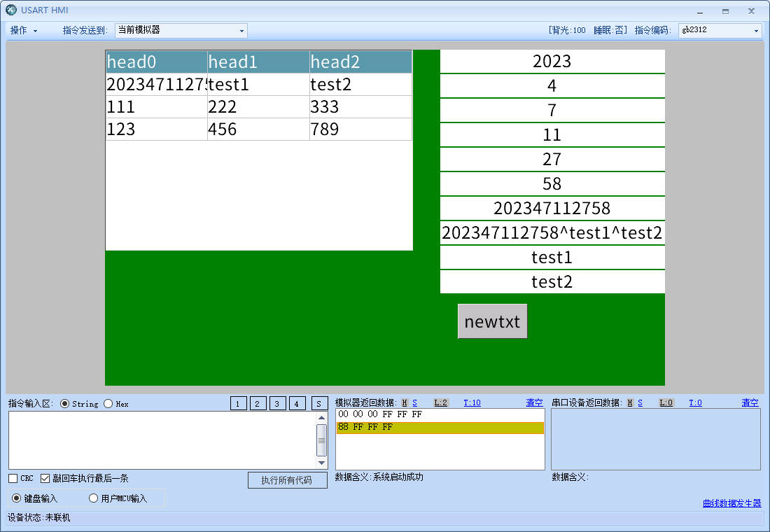Toggle H display for serial device data

click(x=630, y=402)
